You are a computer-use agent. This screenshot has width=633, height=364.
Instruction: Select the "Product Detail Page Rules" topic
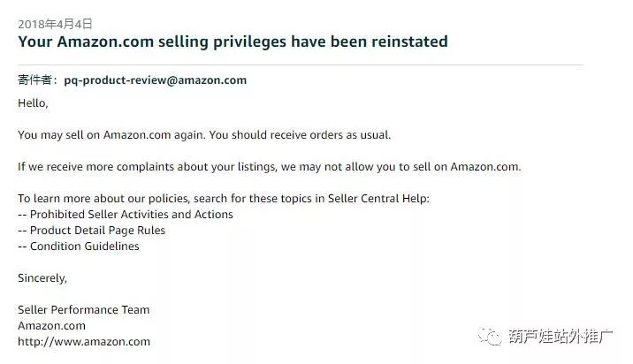[97, 231]
